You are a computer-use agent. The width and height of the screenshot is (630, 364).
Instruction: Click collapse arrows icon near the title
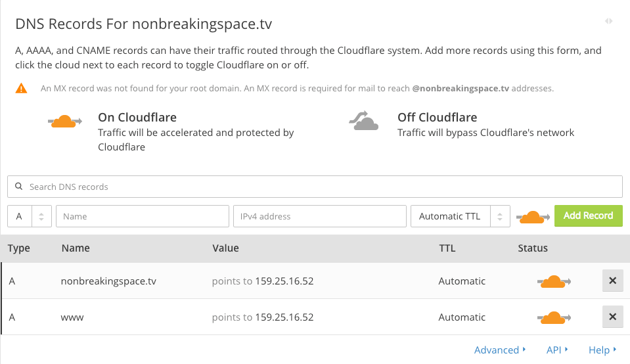pyautogui.click(x=609, y=21)
